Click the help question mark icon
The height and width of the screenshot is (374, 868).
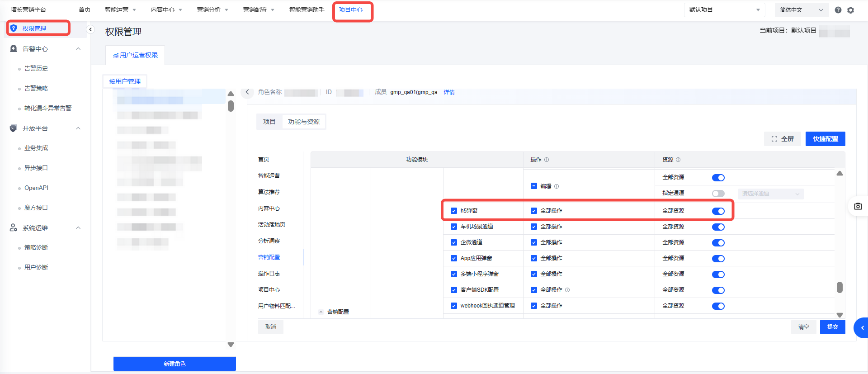(x=838, y=10)
